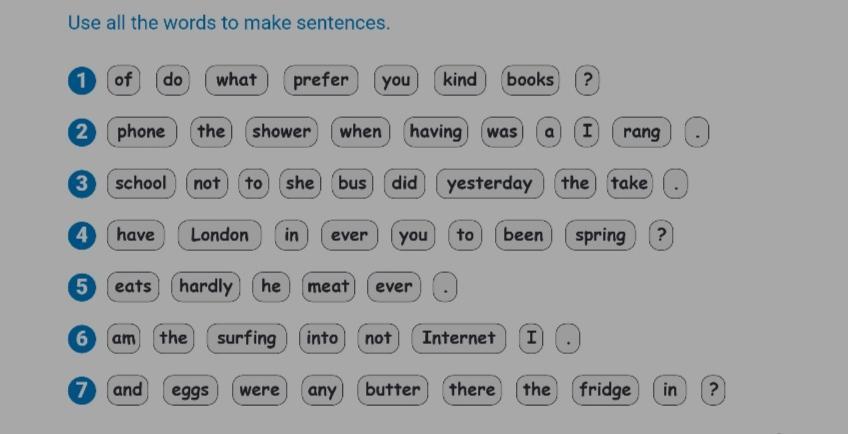Click the blue number 5 circle
The image size is (848, 434).
(82, 287)
